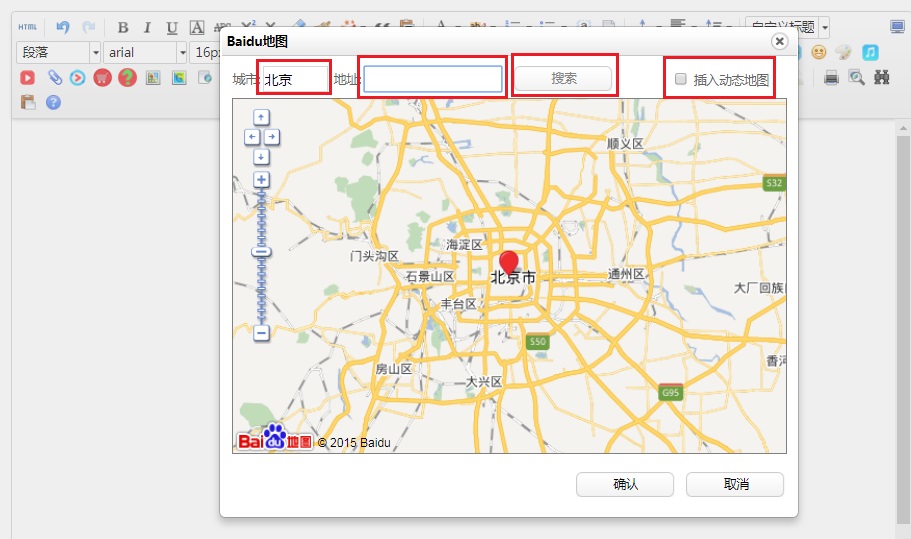This screenshot has width=911, height=539.
Task: Click the 大兴区 label on map
Action: pos(484,382)
